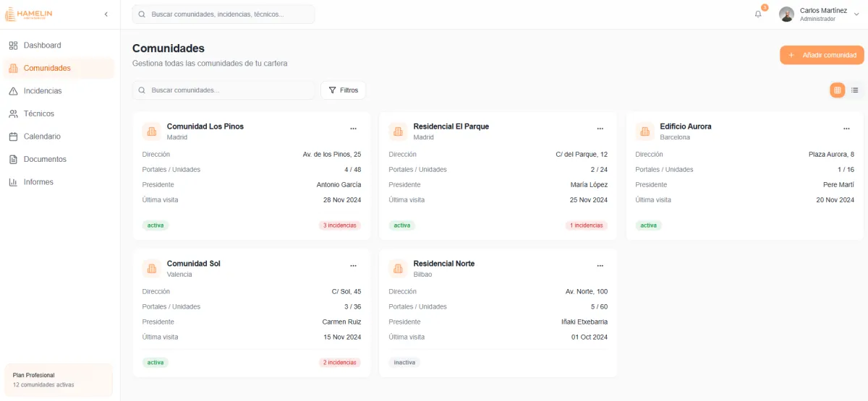Expand the user account dropdown arrow

[857, 14]
